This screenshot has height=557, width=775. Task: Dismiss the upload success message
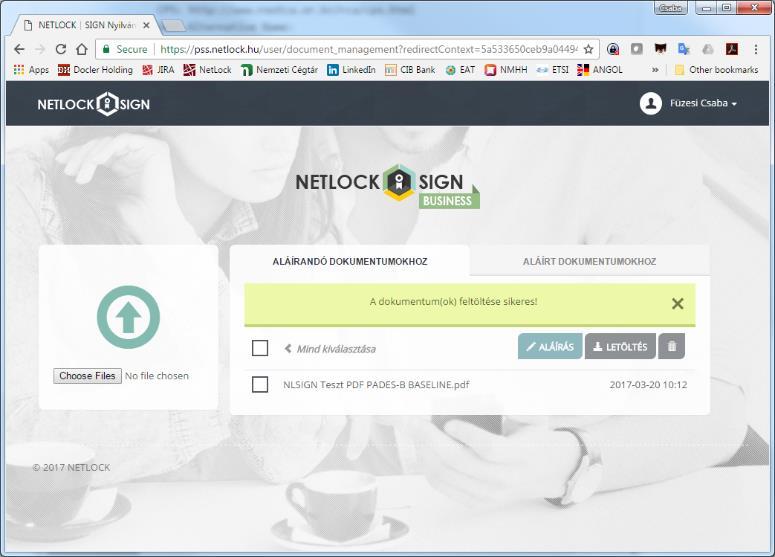click(678, 303)
